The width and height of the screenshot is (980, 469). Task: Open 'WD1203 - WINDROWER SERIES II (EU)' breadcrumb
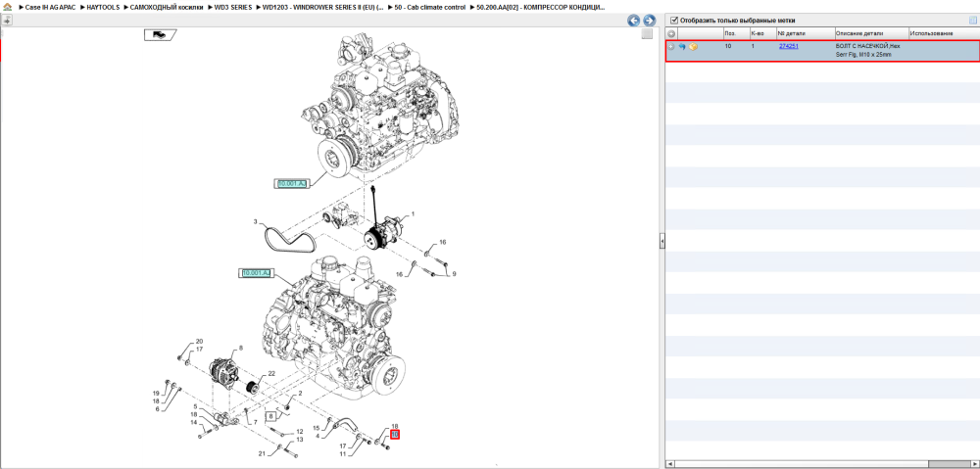pyautogui.click(x=322, y=8)
